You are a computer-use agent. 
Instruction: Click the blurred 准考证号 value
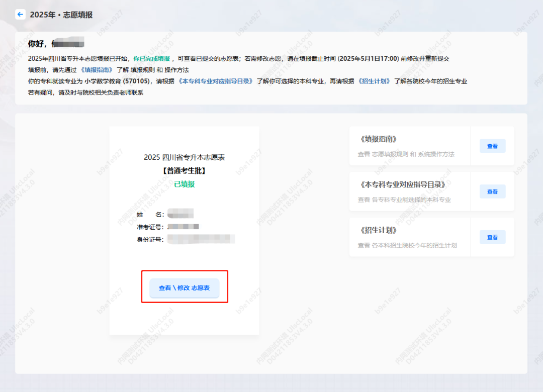point(183,227)
